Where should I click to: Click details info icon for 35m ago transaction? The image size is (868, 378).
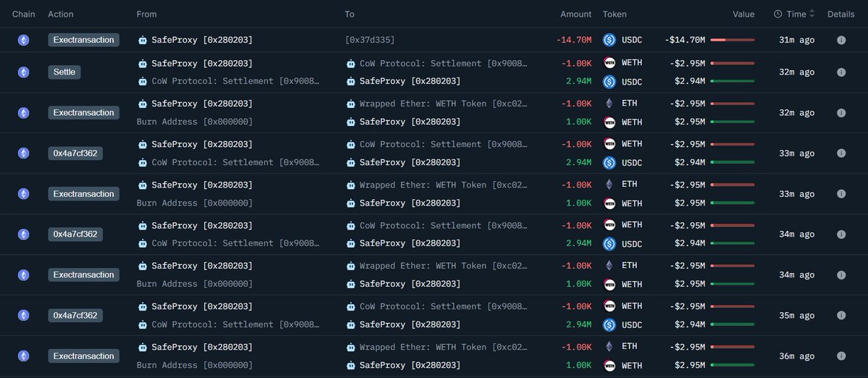pyautogui.click(x=841, y=316)
